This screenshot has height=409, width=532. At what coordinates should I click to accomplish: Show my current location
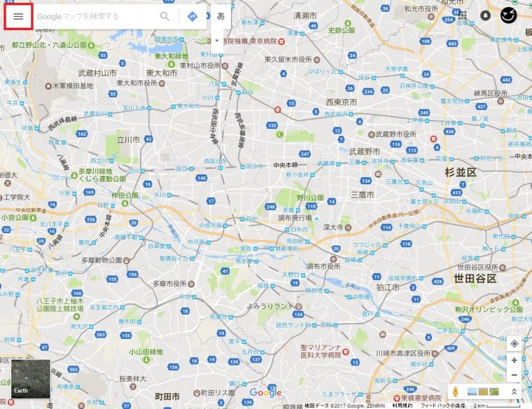click(514, 343)
